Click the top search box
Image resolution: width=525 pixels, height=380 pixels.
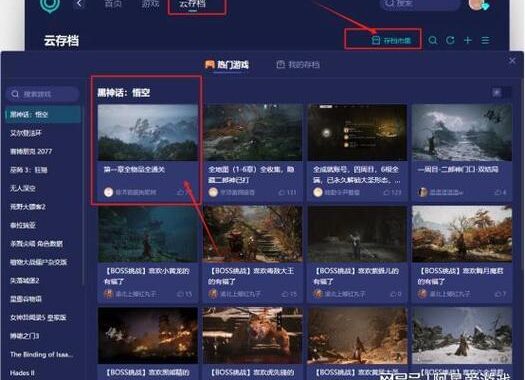420,3
